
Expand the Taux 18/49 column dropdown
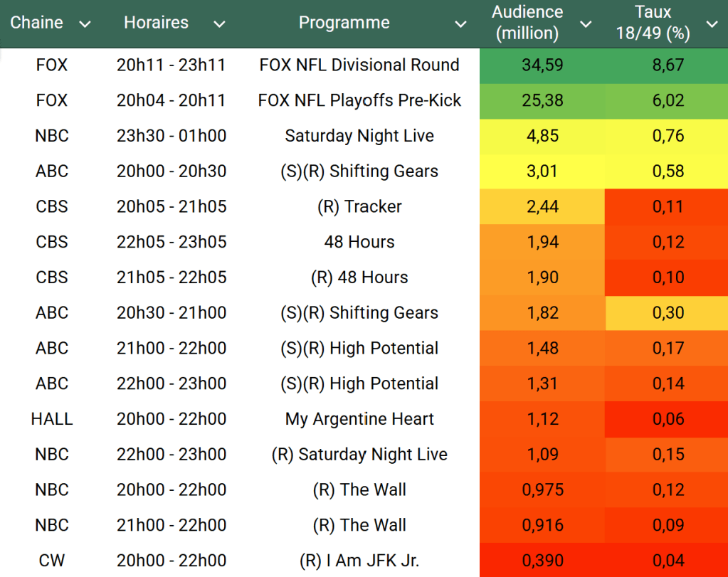[712, 24]
